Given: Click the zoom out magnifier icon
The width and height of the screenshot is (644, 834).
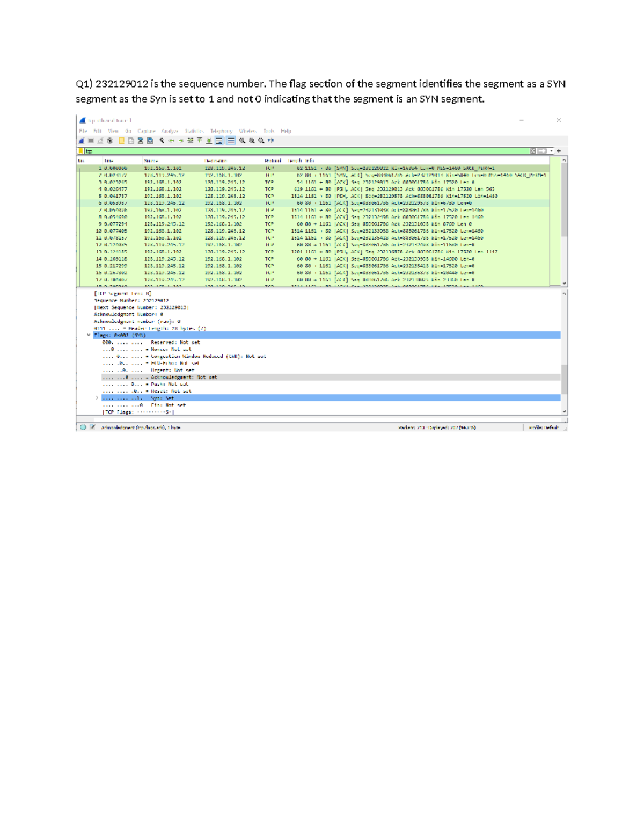Looking at the screenshot, I should [252, 141].
